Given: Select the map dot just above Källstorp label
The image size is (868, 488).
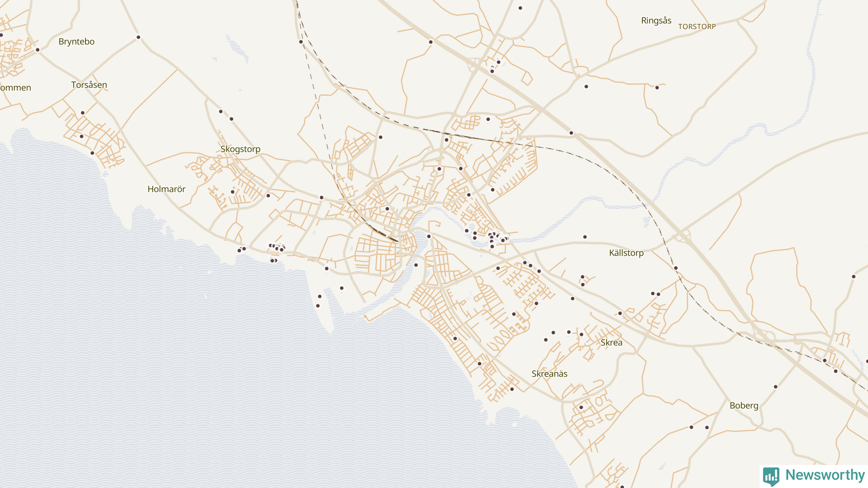Looking at the screenshot, I should pos(585,237).
